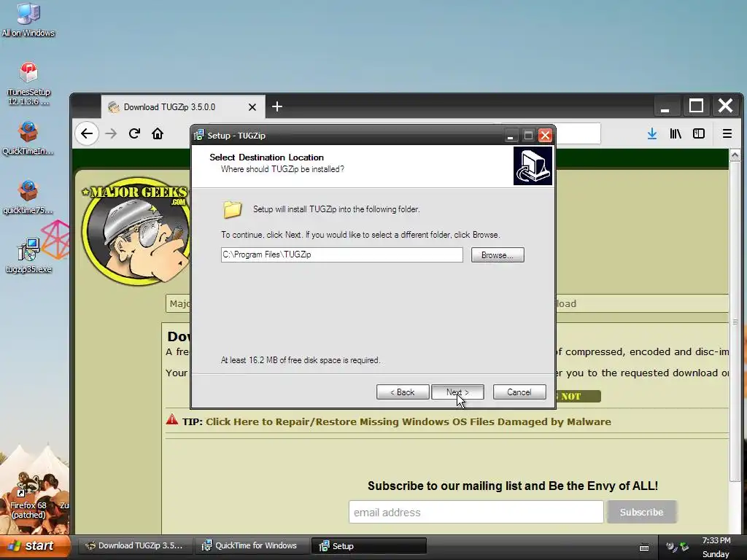This screenshot has width=747, height=560.
Task: Select the Download TUGZip 3.5.0.0 tab
Action: [182, 107]
